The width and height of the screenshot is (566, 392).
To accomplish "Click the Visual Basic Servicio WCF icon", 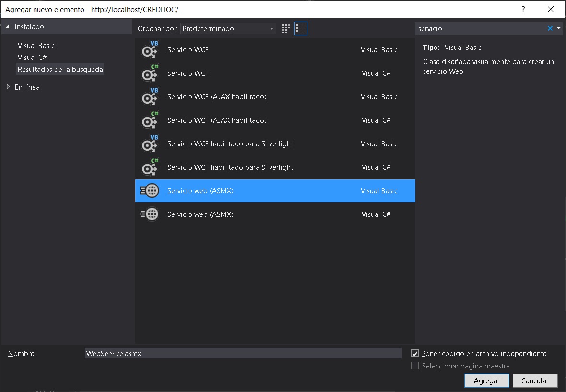I will [150, 50].
